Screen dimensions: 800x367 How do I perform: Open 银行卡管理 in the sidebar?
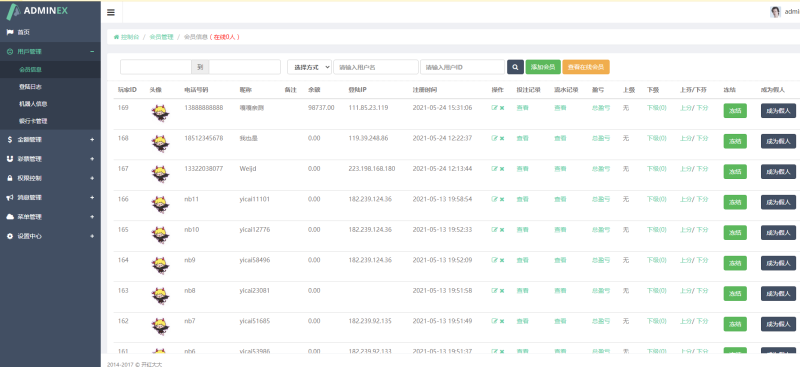pos(50,121)
